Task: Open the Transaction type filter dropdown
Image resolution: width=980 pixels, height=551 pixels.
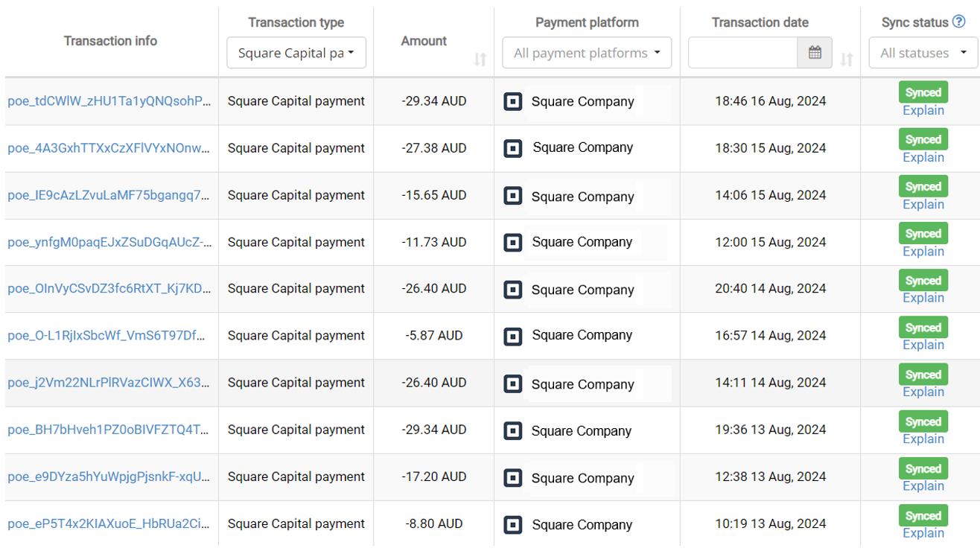Action: point(296,52)
